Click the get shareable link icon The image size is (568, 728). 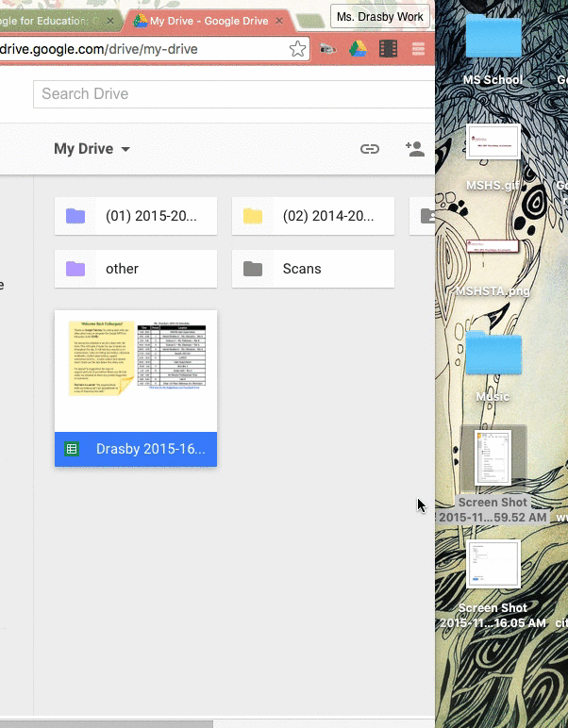point(370,149)
